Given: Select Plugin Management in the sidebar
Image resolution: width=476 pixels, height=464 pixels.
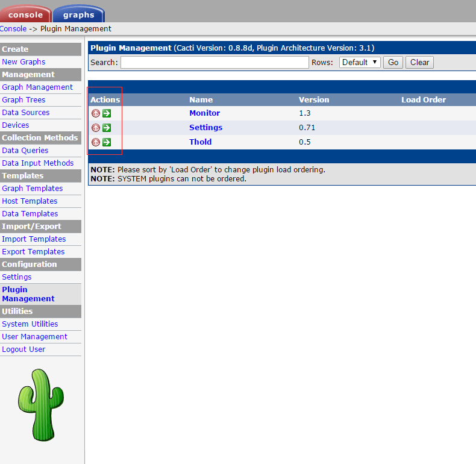Looking at the screenshot, I should (28, 294).
